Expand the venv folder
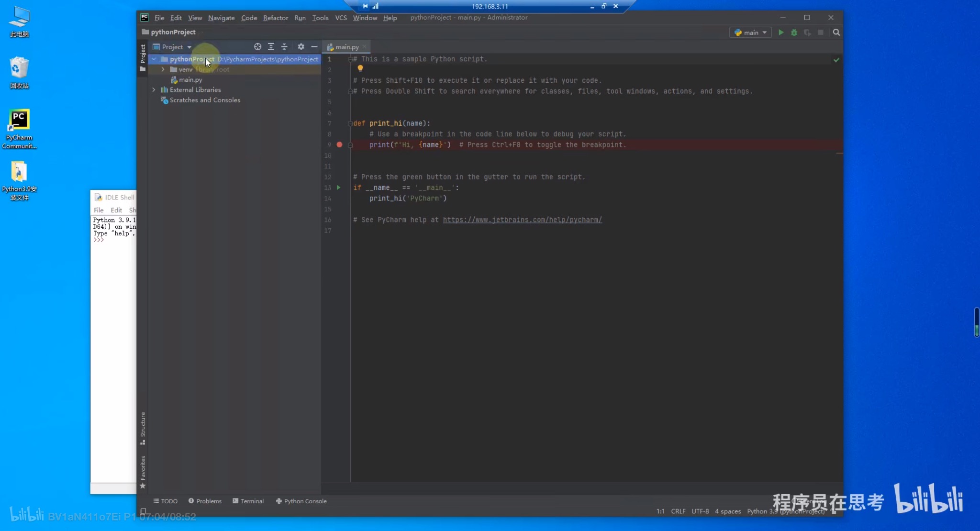 (x=163, y=69)
